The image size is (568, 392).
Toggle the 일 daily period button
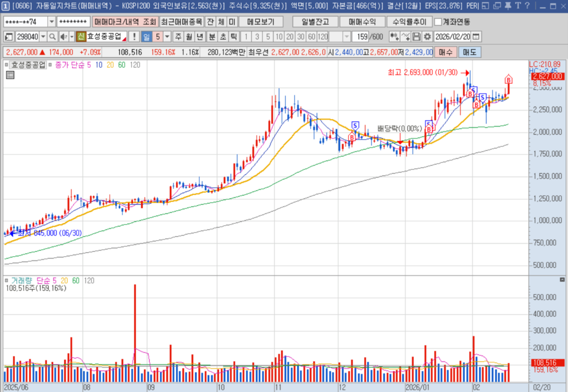coord(146,37)
